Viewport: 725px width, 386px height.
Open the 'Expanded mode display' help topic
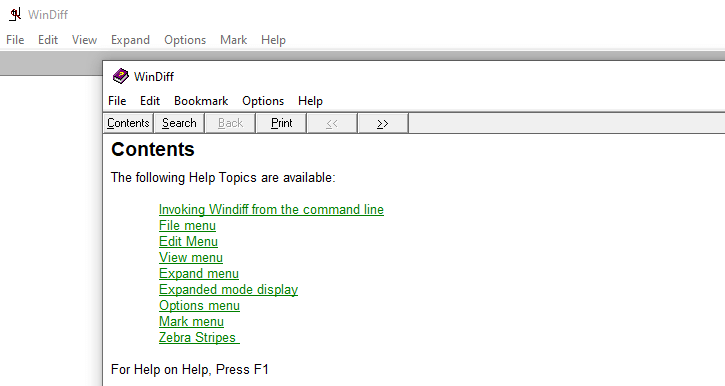[x=228, y=289]
